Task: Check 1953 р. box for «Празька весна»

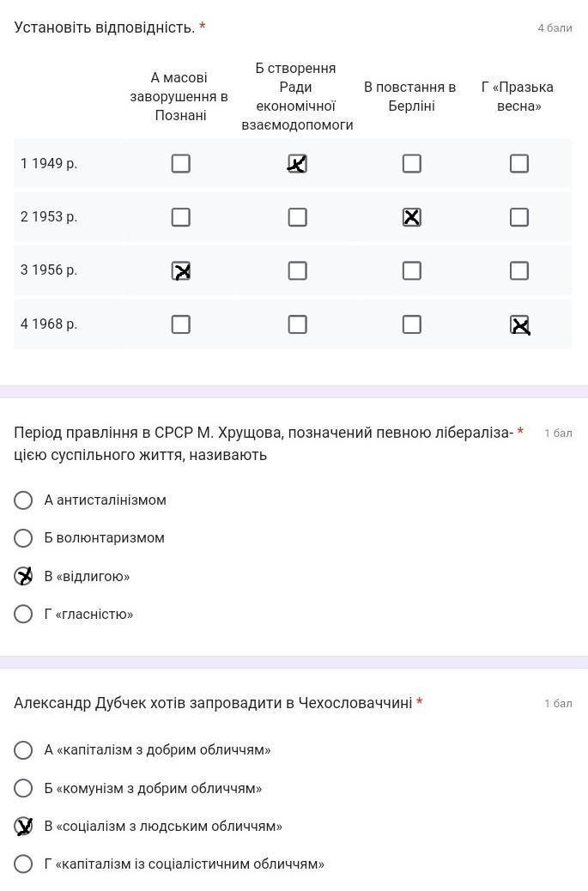Action: point(518,217)
